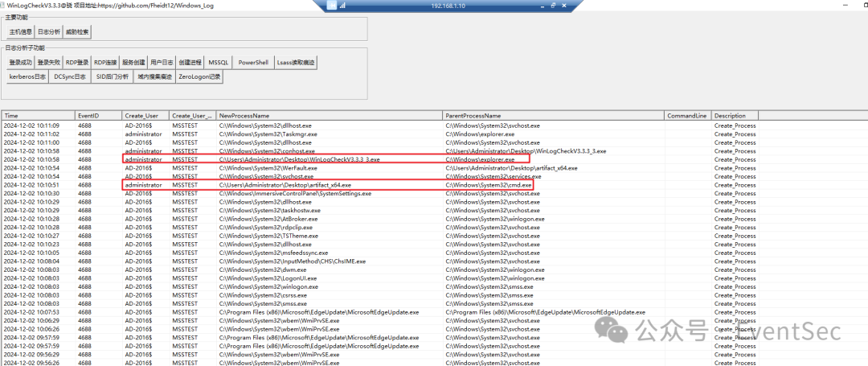Open the kerberos日志 analysis
The image size is (868, 366).
27,77
